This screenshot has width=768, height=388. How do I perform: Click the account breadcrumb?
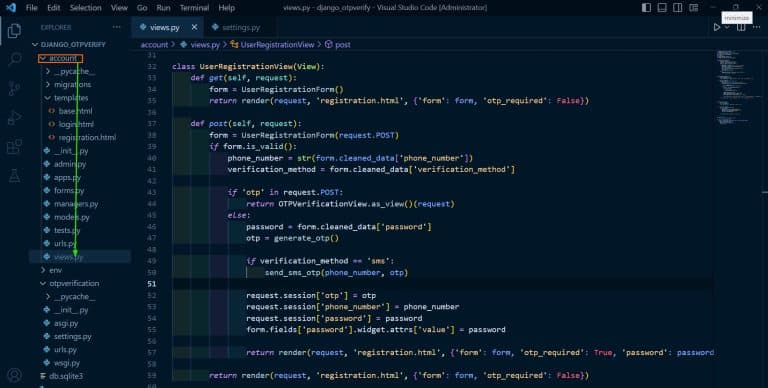point(154,44)
